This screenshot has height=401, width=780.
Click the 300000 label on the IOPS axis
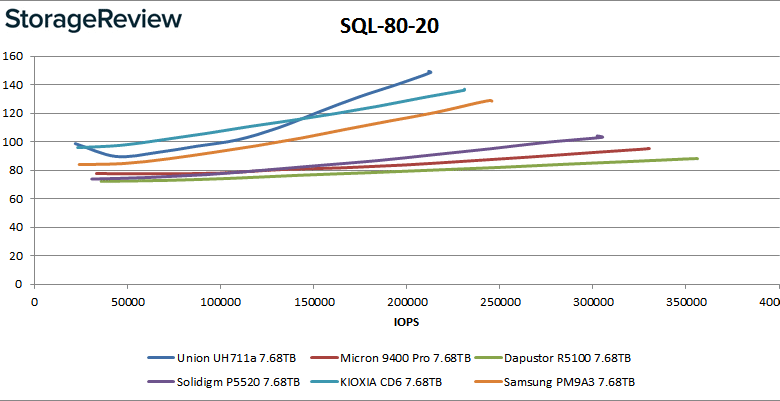point(592,302)
